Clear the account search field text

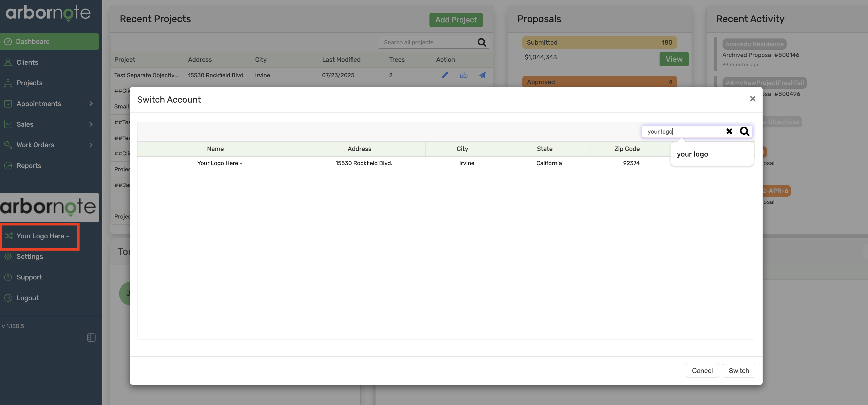click(x=729, y=131)
